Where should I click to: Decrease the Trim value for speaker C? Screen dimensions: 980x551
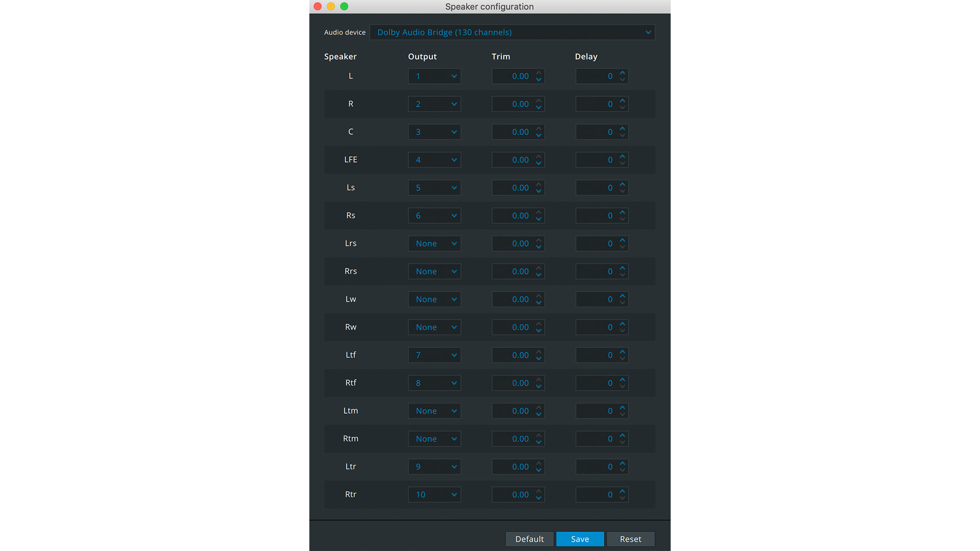coord(538,134)
